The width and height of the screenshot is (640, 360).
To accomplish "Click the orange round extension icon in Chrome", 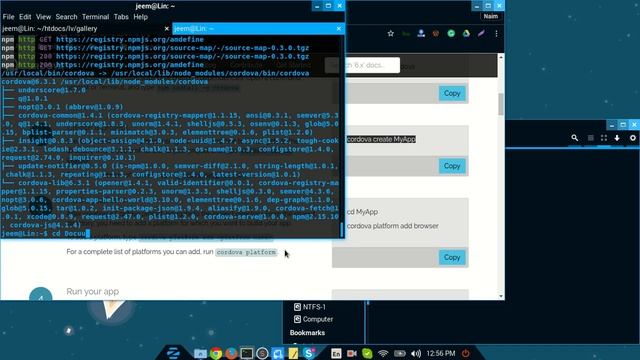I will (436, 33).
